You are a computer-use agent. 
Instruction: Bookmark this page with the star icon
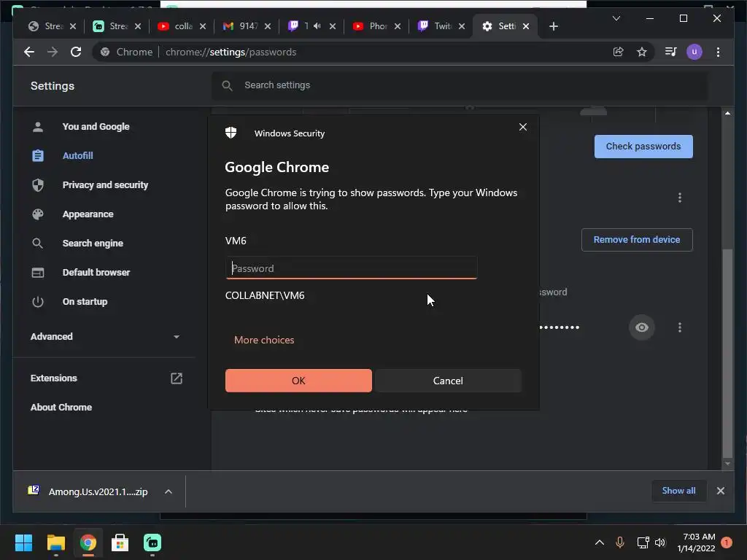tap(642, 52)
